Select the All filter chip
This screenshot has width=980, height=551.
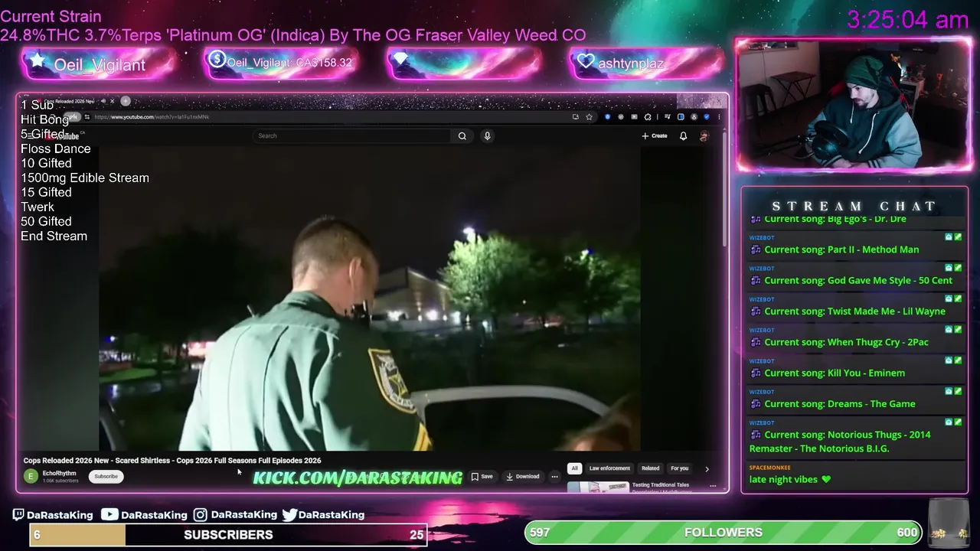pyautogui.click(x=574, y=468)
